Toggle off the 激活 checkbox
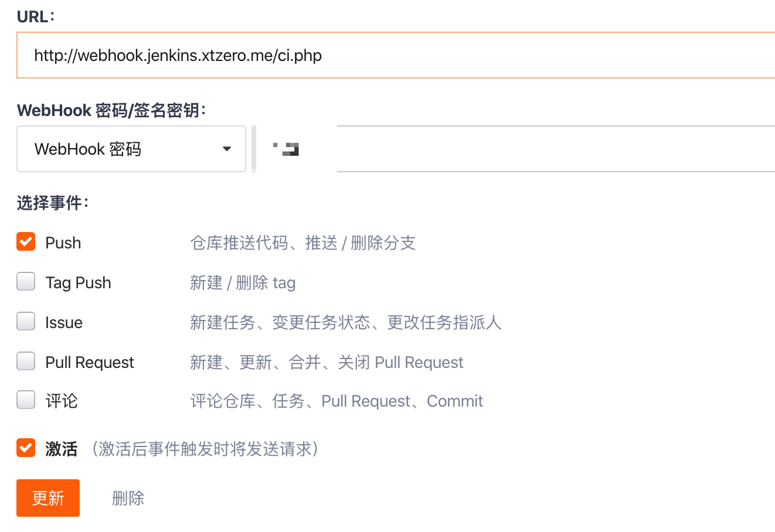This screenshot has width=775, height=532. (26, 448)
